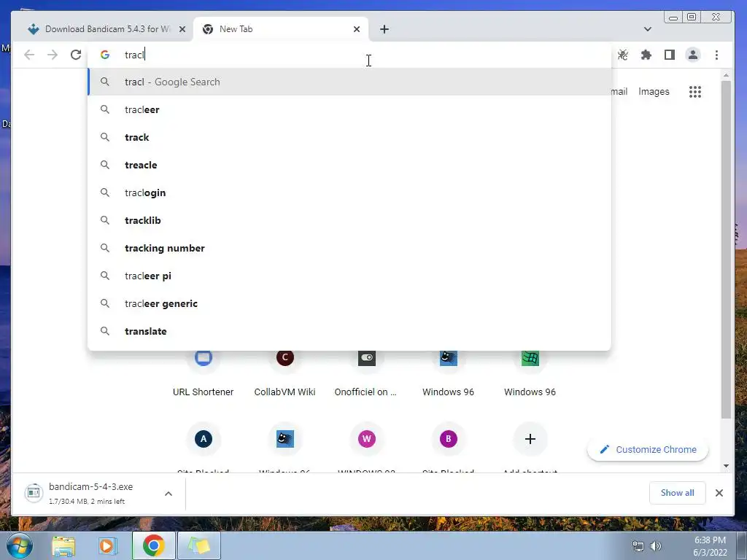The height and width of the screenshot is (560, 747).
Task: Click the forward navigation arrow
Action: [53, 55]
